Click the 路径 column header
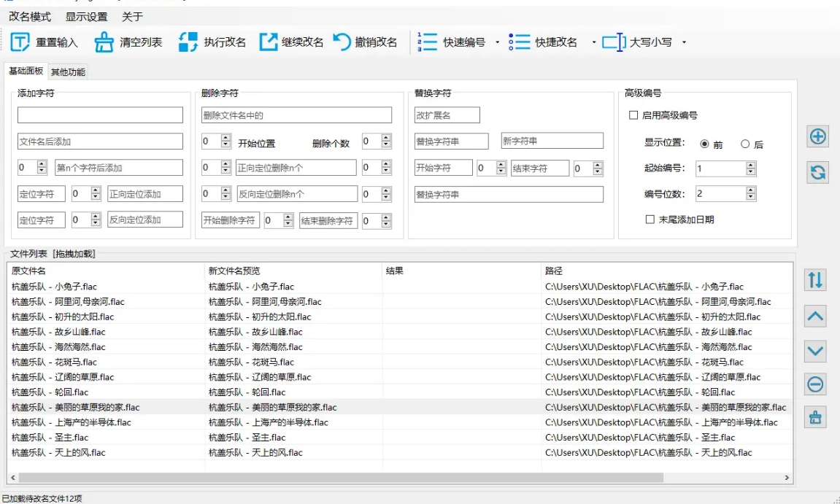Screen dimensions: 840x504 pyautogui.click(x=667, y=271)
